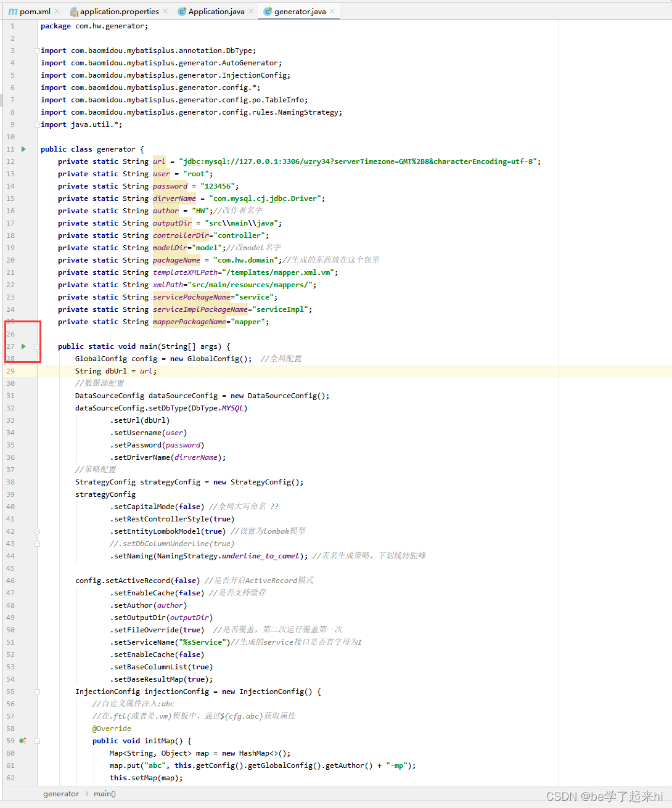The width and height of the screenshot is (672, 808).
Task: Click the "com.hw.domain" package string
Action: [x=247, y=260]
